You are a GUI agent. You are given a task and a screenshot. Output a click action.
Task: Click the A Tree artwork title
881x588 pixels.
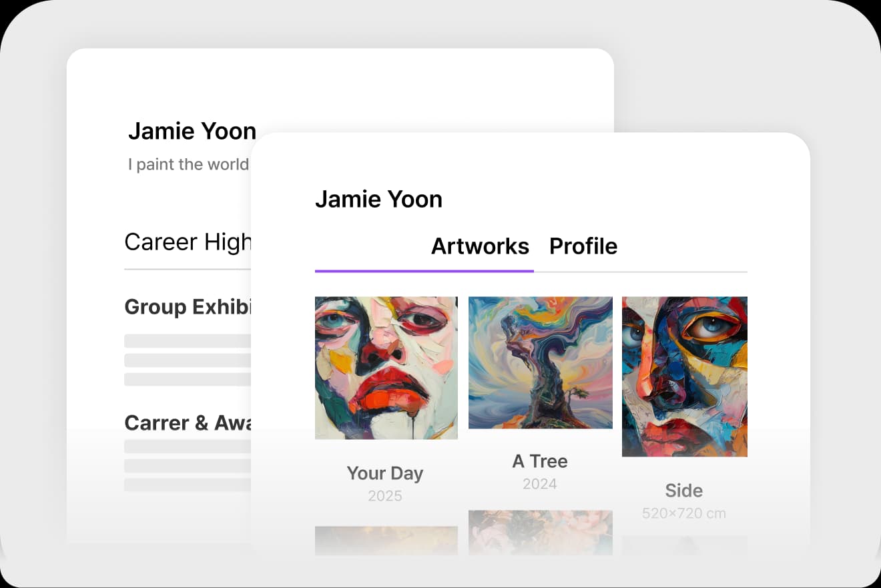[540, 461]
